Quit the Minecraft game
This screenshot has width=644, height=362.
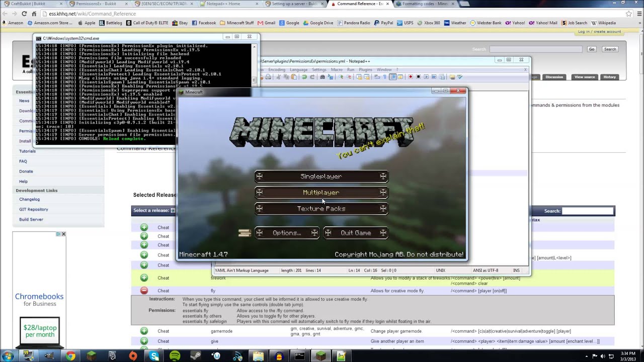coord(356,233)
